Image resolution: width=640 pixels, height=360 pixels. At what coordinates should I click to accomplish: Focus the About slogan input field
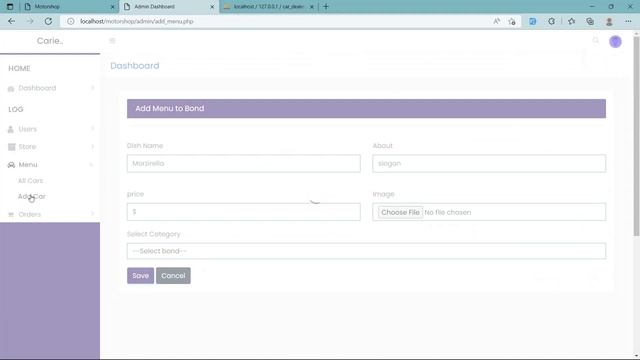point(489,163)
